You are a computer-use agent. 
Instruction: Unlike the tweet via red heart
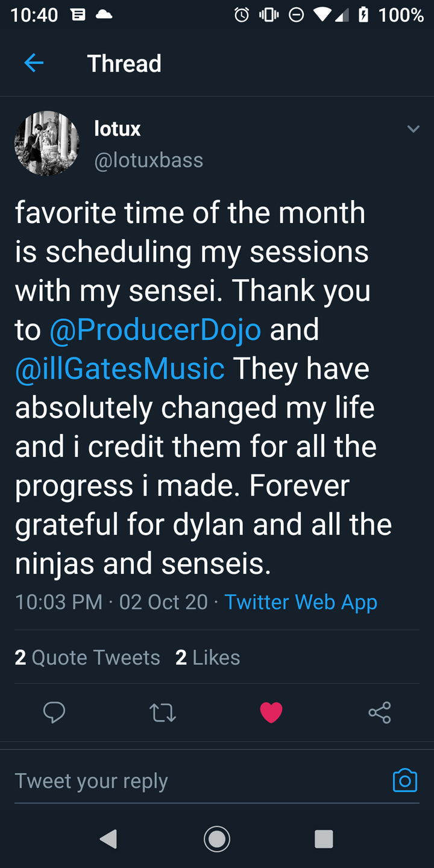coord(271,712)
